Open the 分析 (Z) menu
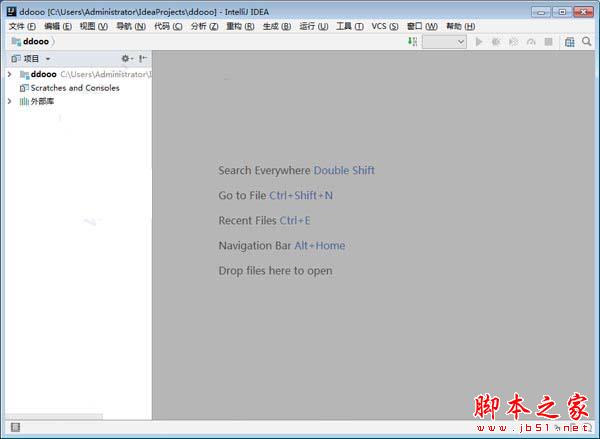The width and height of the screenshot is (600, 439). click(x=204, y=26)
